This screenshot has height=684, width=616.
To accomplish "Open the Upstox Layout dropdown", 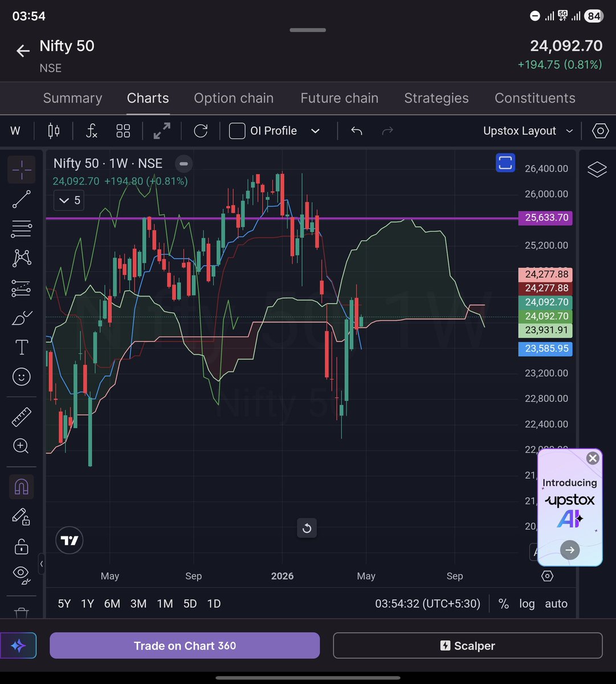I will (528, 131).
